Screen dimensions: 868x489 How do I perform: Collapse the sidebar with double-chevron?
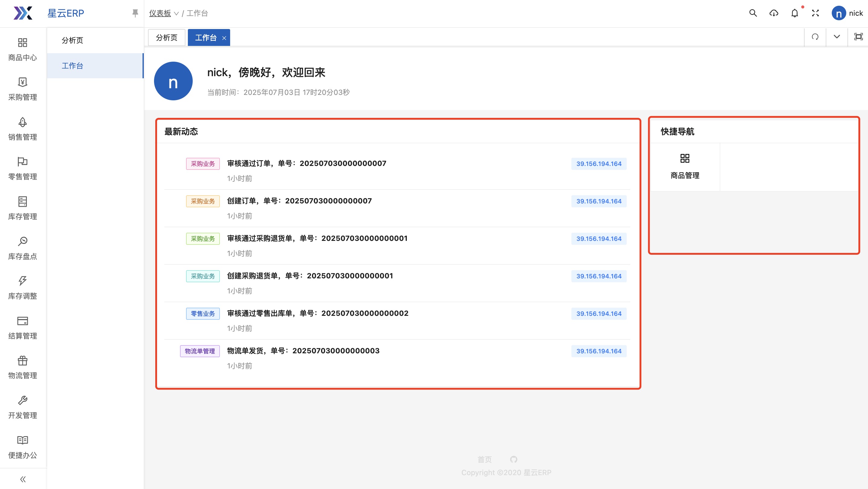tap(23, 479)
